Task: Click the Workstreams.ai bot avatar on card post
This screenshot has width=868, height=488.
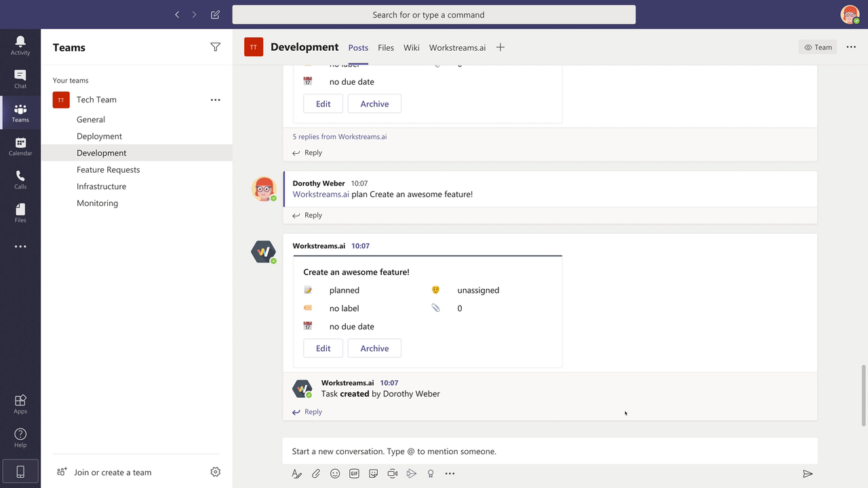Action: coord(264,251)
